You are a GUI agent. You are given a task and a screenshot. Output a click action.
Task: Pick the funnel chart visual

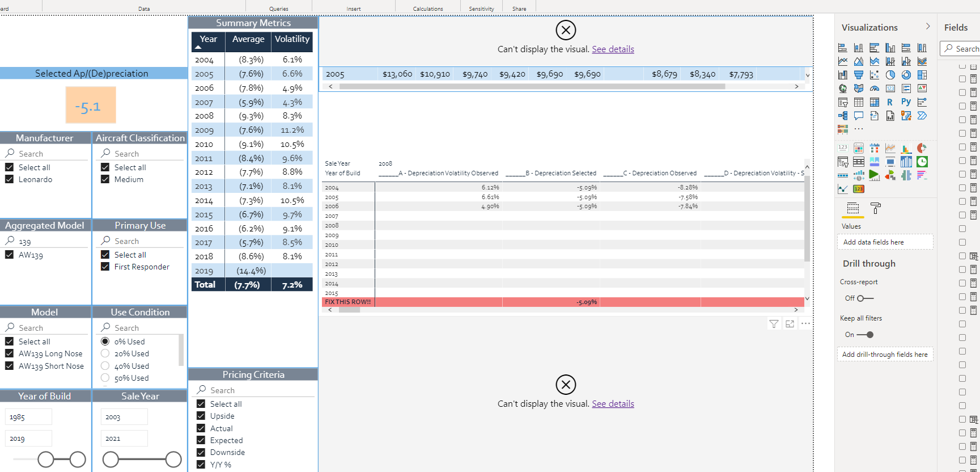pos(859,75)
